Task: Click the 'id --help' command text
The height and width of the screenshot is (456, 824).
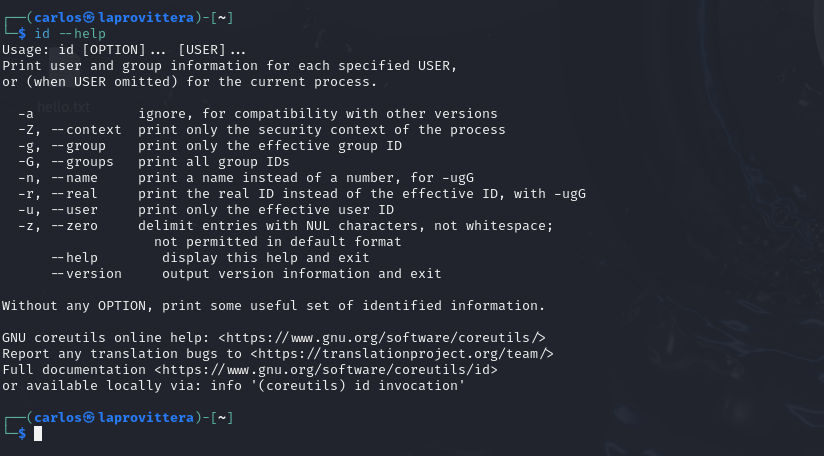Action: point(70,34)
